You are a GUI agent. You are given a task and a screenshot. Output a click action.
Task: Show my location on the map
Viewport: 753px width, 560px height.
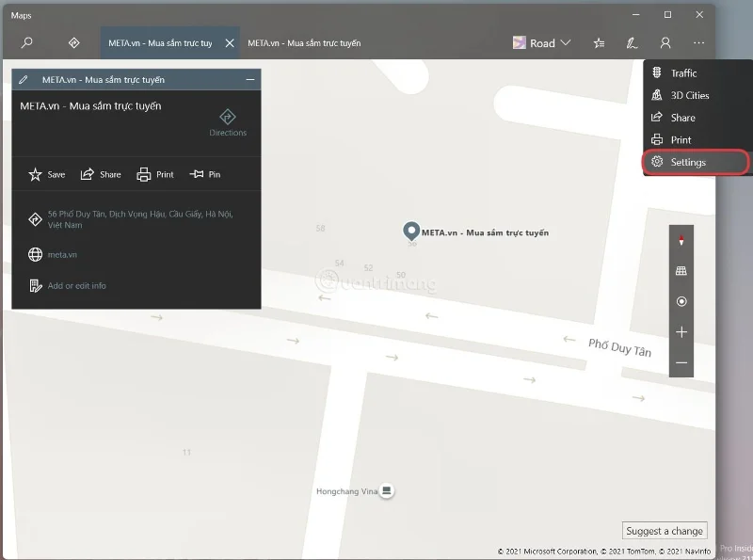(x=681, y=301)
